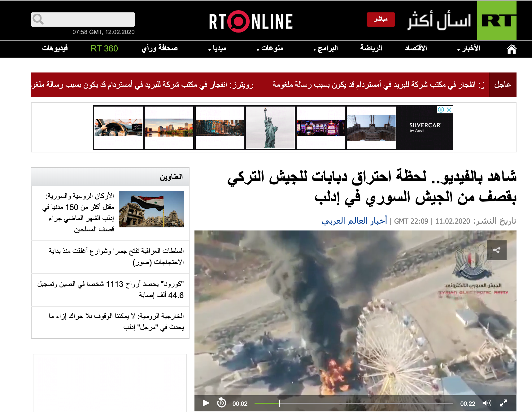532x412 pixels.
Task: Click the RT green logo
Action: tap(496, 20)
